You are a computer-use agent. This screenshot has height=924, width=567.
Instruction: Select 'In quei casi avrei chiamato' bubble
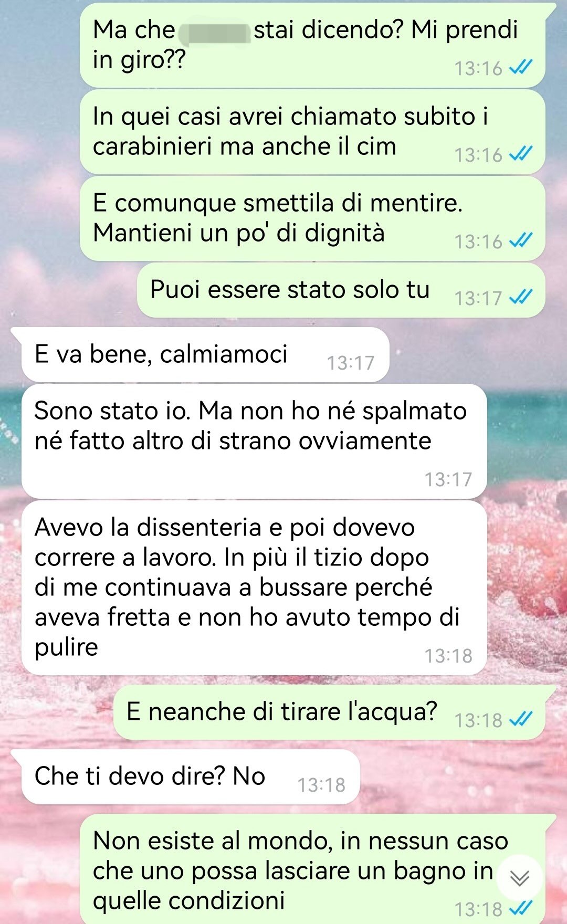(312, 132)
